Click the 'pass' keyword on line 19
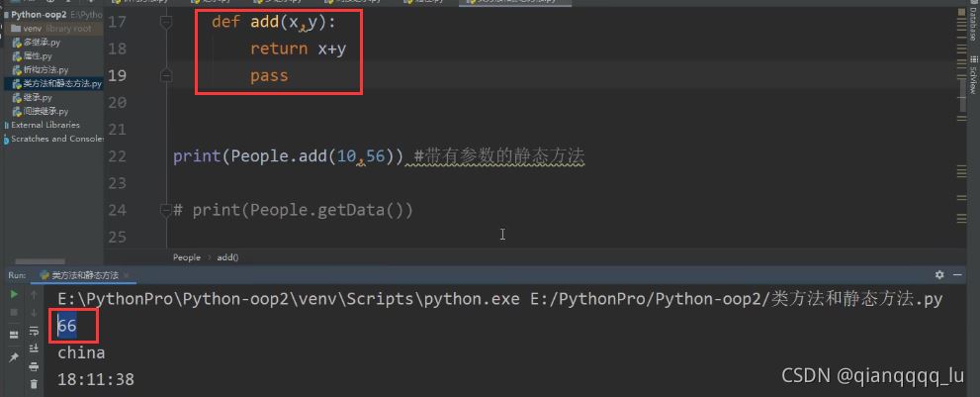Viewport: 980px width, 397px height. pyautogui.click(x=269, y=76)
